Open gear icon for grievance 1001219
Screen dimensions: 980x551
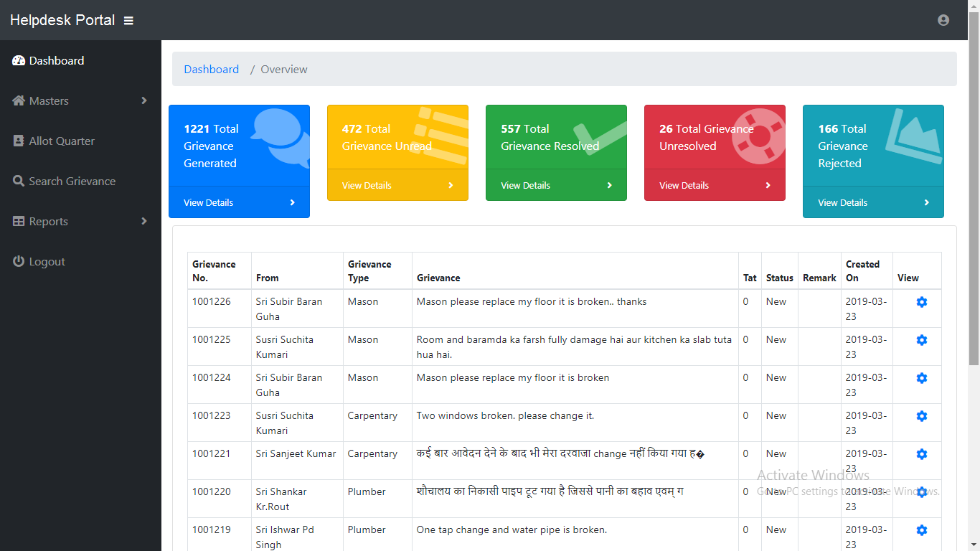(x=922, y=530)
